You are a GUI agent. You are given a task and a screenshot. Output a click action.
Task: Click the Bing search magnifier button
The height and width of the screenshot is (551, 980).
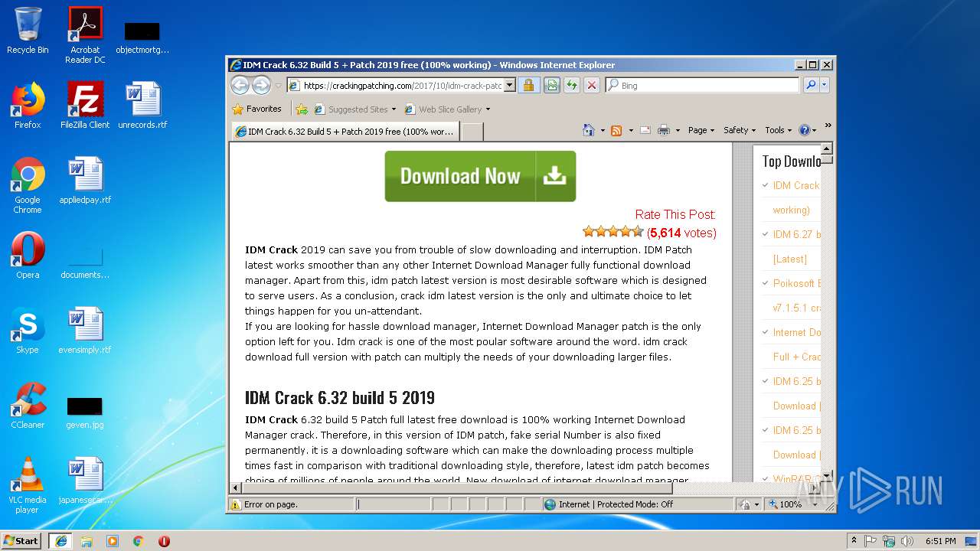point(811,85)
